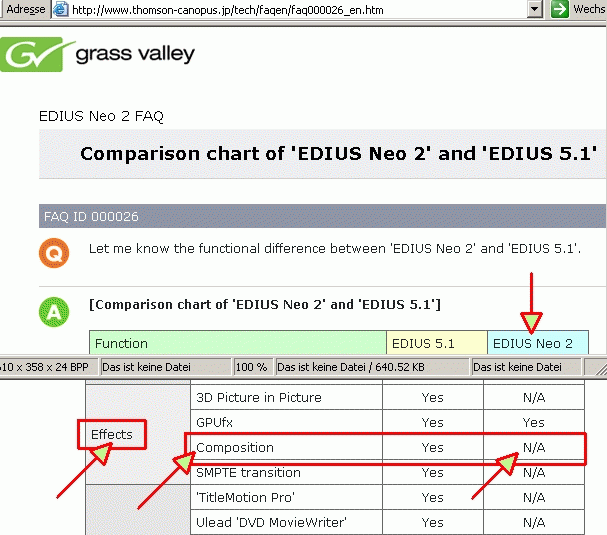Click the '3D Picture in Picture' row label
607x535 pixels.
click(x=259, y=398)
